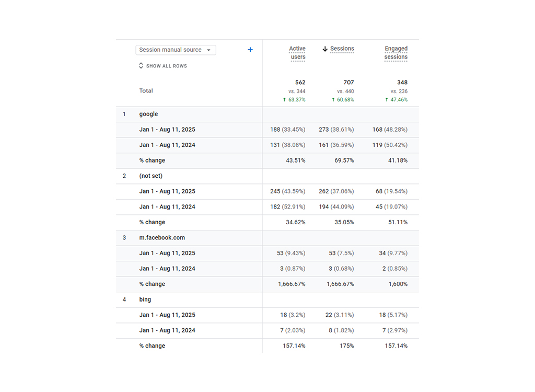The height and width of the screenshot is (392, 535).
Task: Open the Session manual source dimension dropdown
Action: (176, 50)
